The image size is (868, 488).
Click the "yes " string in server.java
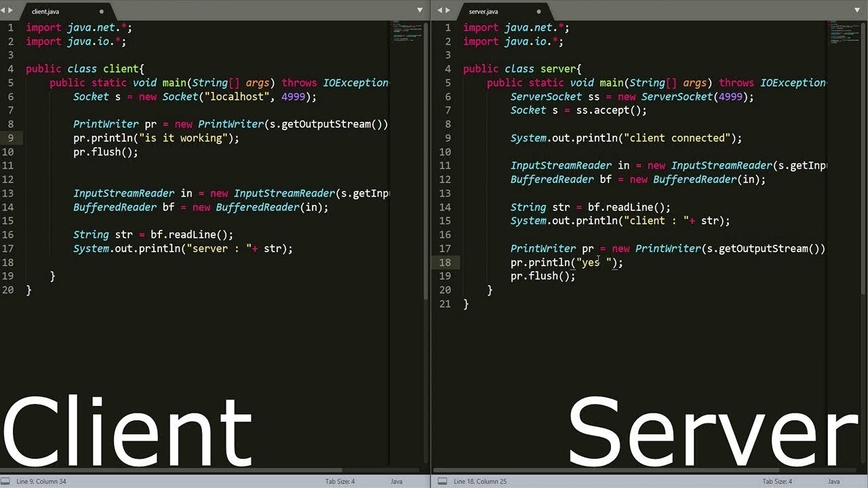coord(594,262)
